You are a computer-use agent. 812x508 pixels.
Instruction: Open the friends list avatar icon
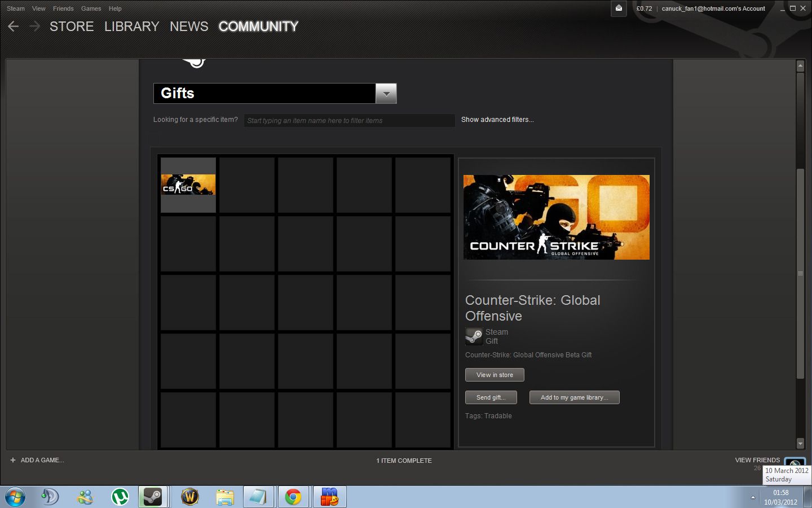pyautogui.click(x=795, y=462)
